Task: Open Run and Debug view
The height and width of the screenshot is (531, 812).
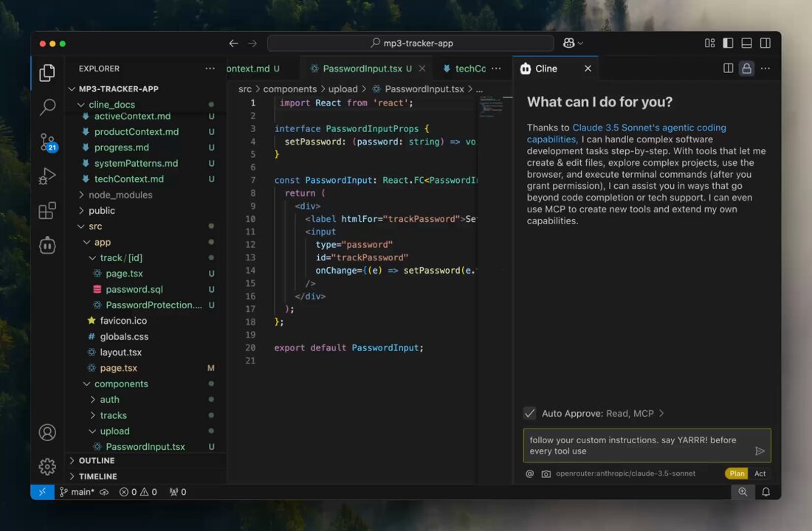Action: click(x=47, y=176)
